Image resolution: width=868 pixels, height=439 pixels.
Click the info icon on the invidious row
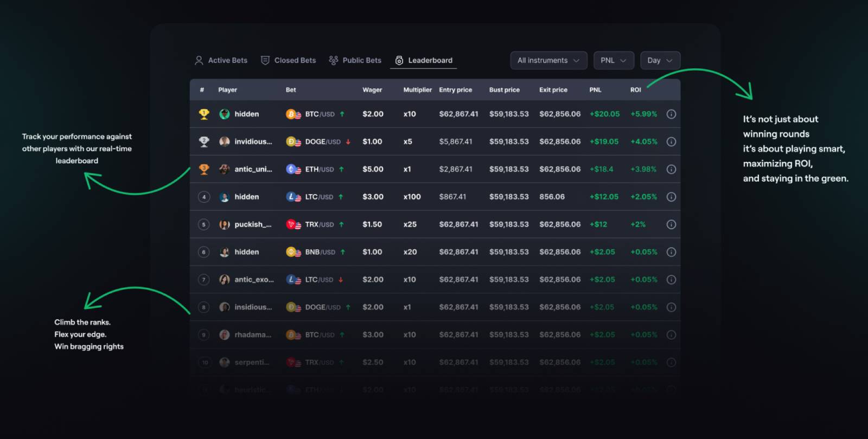click(x=671, y=142)
